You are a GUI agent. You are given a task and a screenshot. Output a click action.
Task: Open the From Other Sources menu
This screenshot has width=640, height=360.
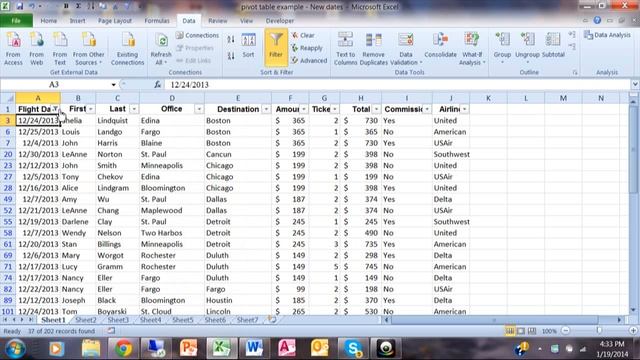(89, 49)
